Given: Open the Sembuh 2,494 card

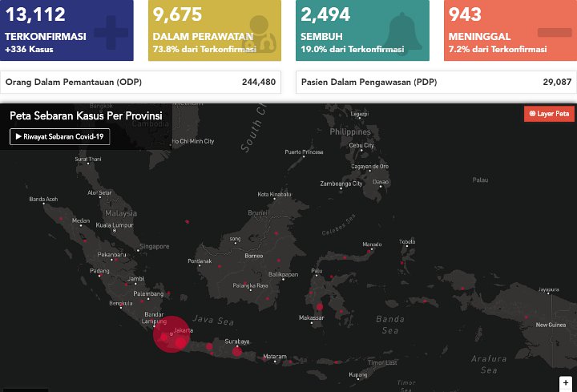Looking at the screenshot, I should pos(362,30).
